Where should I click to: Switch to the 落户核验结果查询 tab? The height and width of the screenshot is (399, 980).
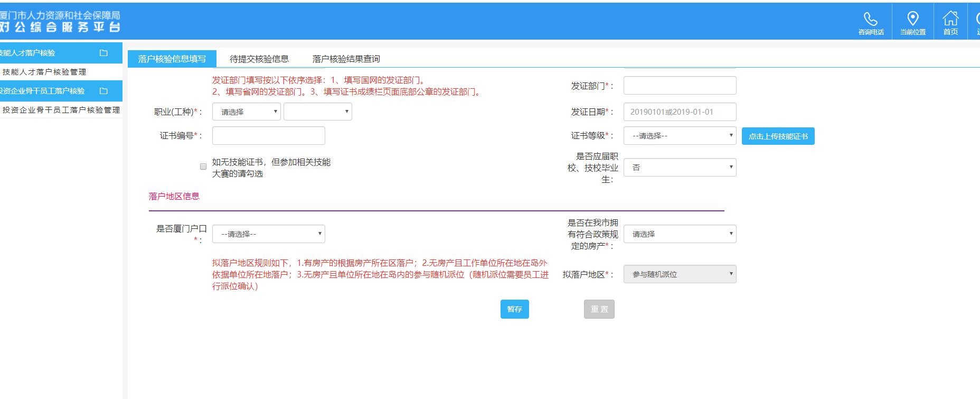coord(346,59)
